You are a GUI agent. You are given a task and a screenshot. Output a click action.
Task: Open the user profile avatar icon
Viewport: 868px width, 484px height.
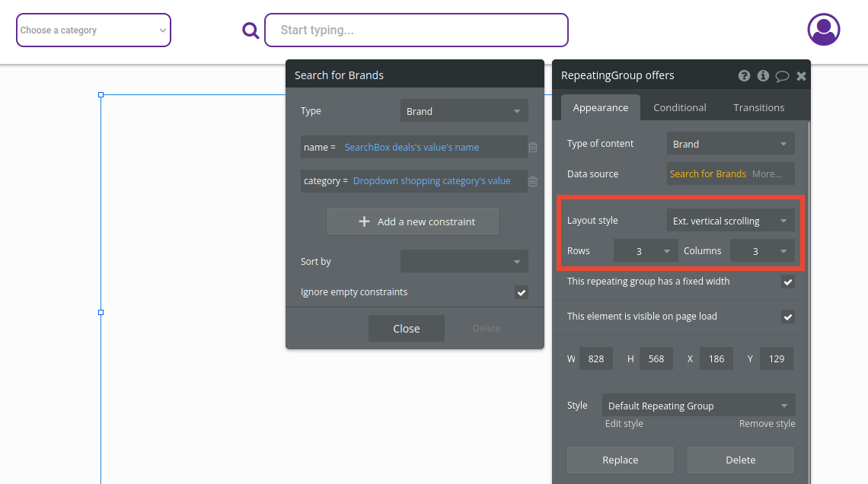(x=823, y=29)
